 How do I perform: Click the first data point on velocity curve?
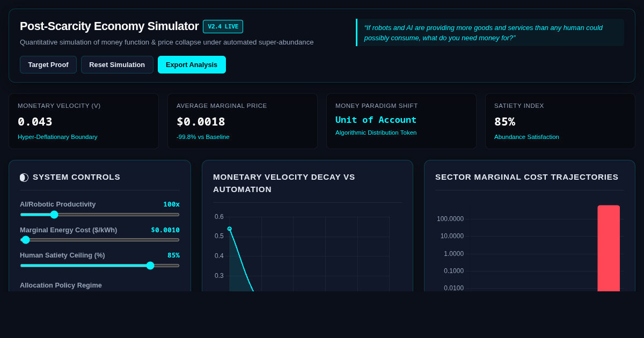point(230,229)
